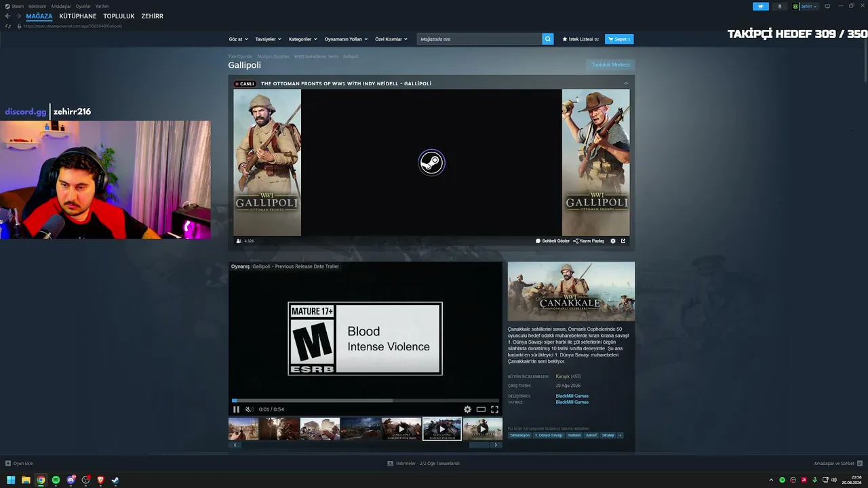The image size is (868, 488).
Task: Switch to Big Picture mode icon
Action: point(827,6)
